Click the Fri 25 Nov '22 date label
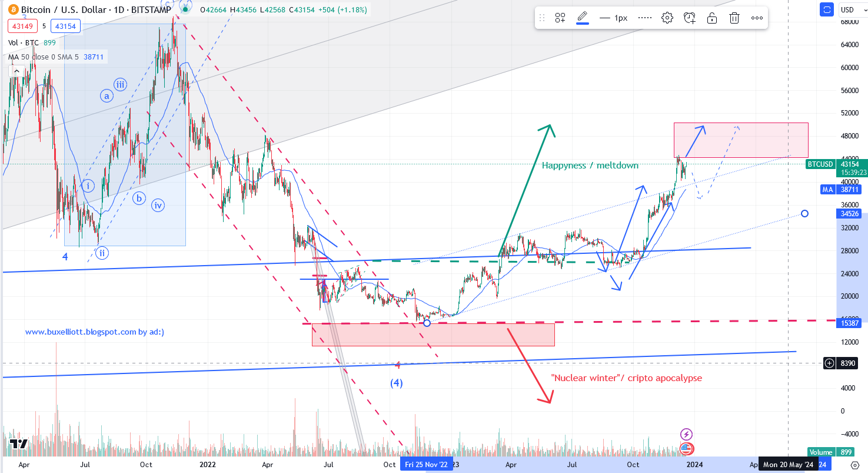The height and width of the screenshot is (473, 868). 427,465
